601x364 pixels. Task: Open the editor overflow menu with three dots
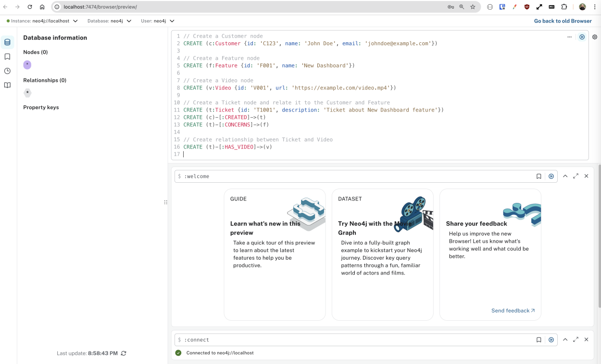pyautogui.click(x=570, y=37)
